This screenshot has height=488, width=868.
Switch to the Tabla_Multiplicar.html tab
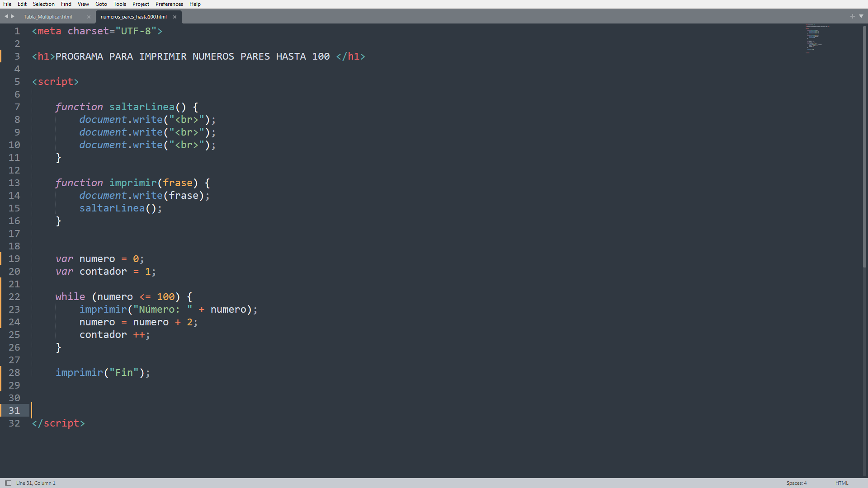click(x=48, y=17)
